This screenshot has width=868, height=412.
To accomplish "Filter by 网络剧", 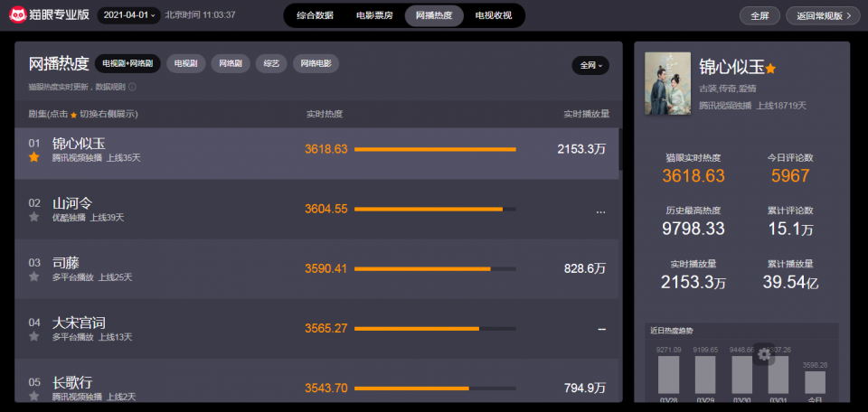I will click(231, 63).
